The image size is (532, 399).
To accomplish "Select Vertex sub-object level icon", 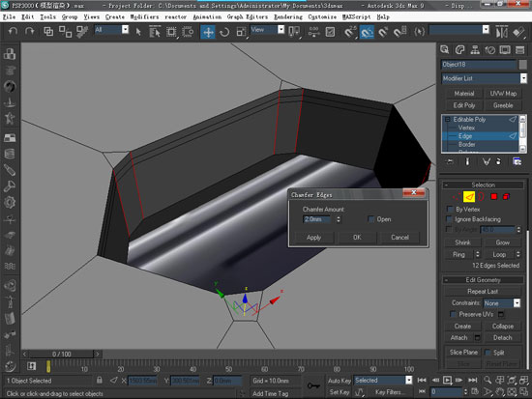I will 456,197.
